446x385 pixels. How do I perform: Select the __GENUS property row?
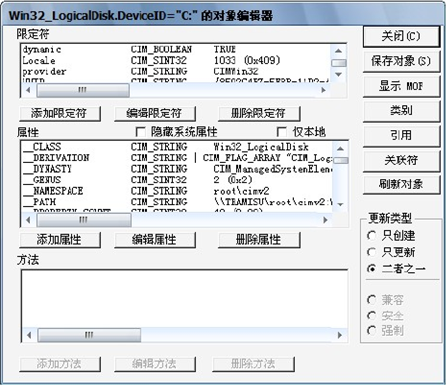point(177,180)
